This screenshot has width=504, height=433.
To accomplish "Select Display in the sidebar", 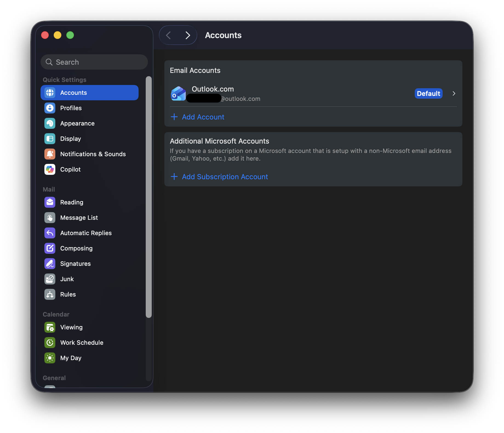I will pyautogui.click(x=90, y=139).
